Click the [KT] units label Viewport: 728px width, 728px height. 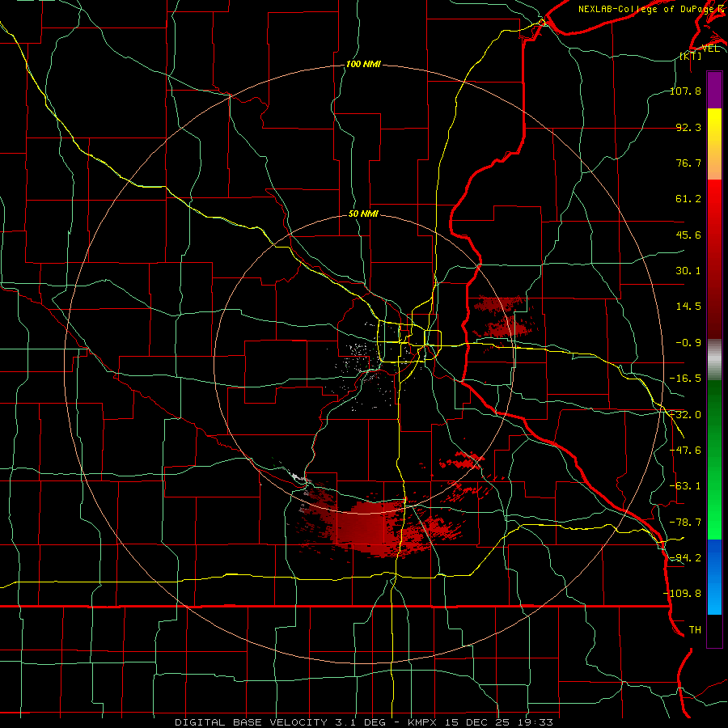point(690,57)
